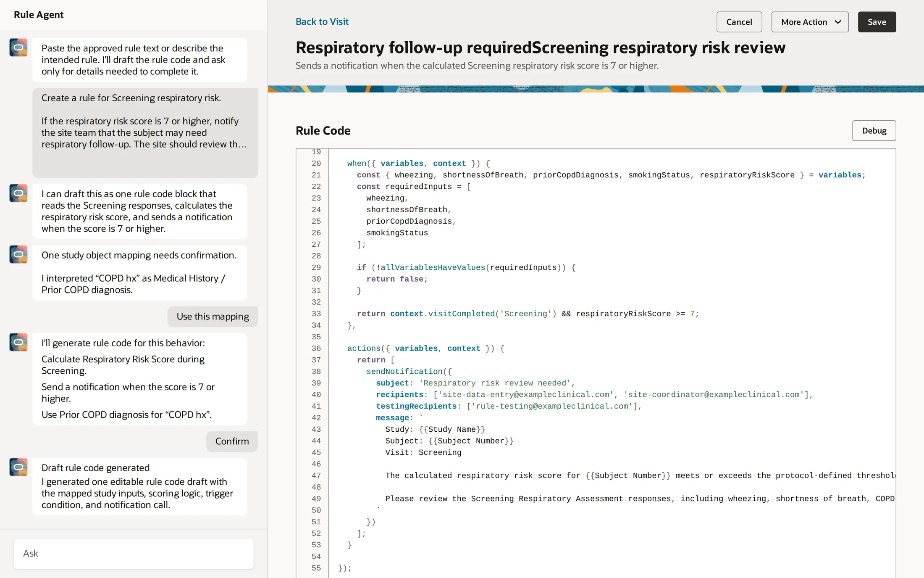Click 'const requiredInputs' on line 22
Viewport: 924px width, 578px height.
coord(404,187)
